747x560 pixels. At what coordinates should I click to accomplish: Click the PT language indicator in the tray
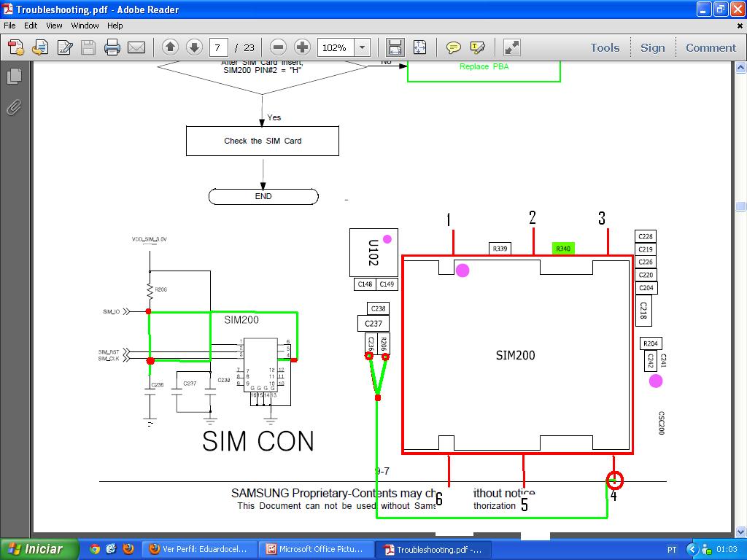pos(672,550)
